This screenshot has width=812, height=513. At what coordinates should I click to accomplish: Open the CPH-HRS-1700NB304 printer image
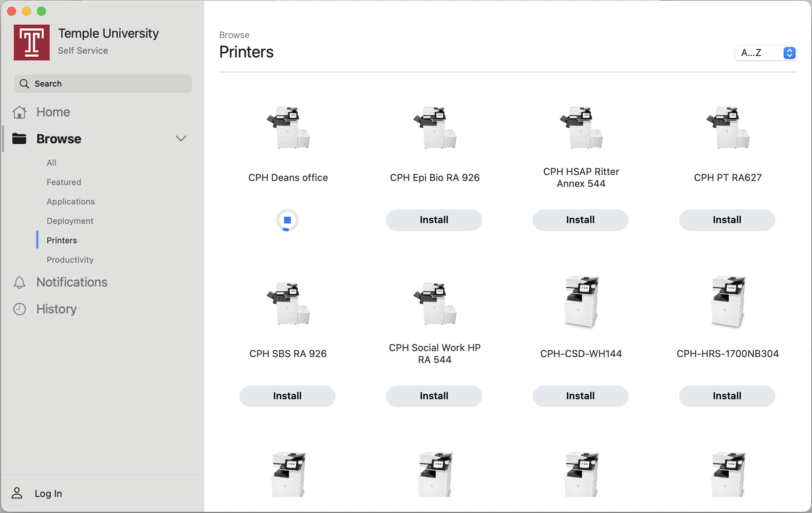pos(728,301)
